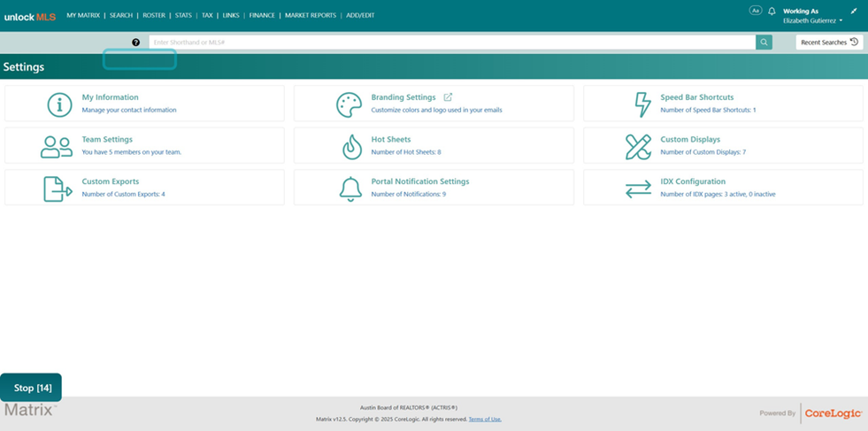
Task: Click the speed bar help question mark
Action: (136, 42)
